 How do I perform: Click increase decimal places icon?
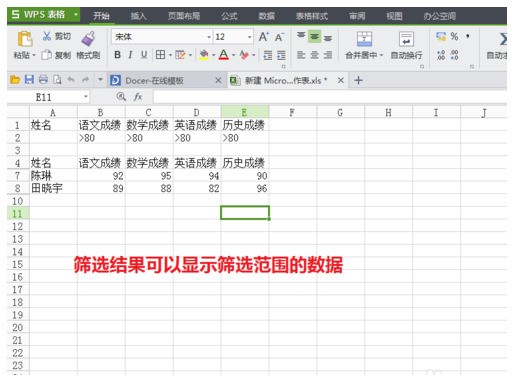[441, 55]
